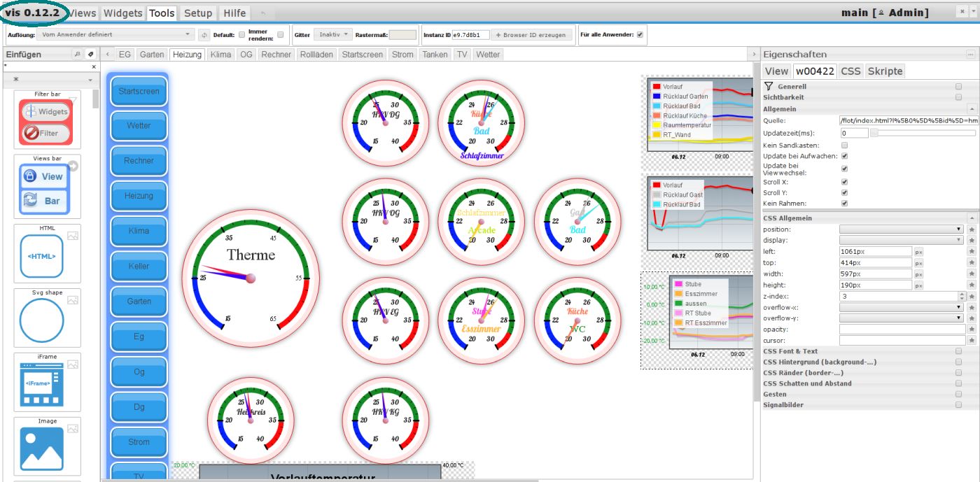Open the Auflösung resolution dropdown
Screen dimensions: 980x482
pos(117,34)
